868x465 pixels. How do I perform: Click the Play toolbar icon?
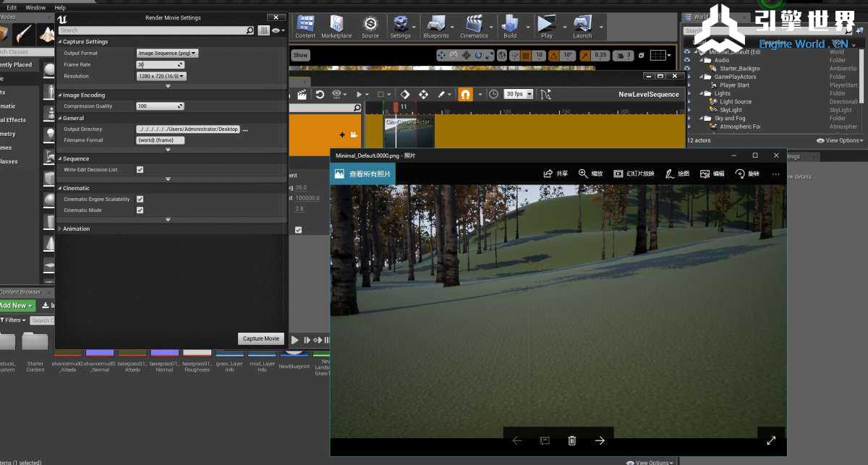[546, 27]
